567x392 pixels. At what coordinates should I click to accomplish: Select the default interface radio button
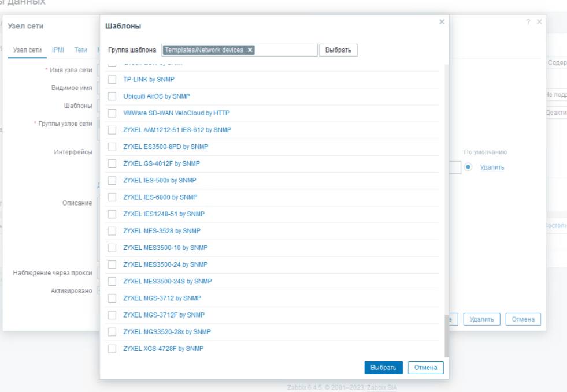click(468, 167)
